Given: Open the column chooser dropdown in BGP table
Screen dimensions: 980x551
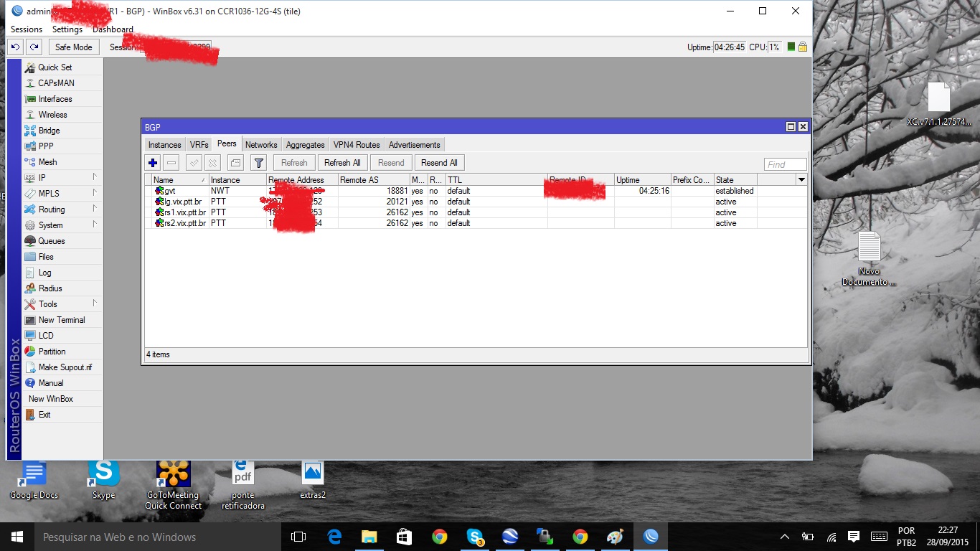Looking at the screenshot, I should [802, 179].
